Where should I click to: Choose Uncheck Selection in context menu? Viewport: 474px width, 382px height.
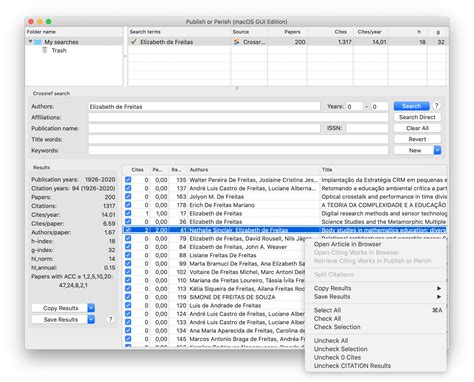[x=341, y=349]
